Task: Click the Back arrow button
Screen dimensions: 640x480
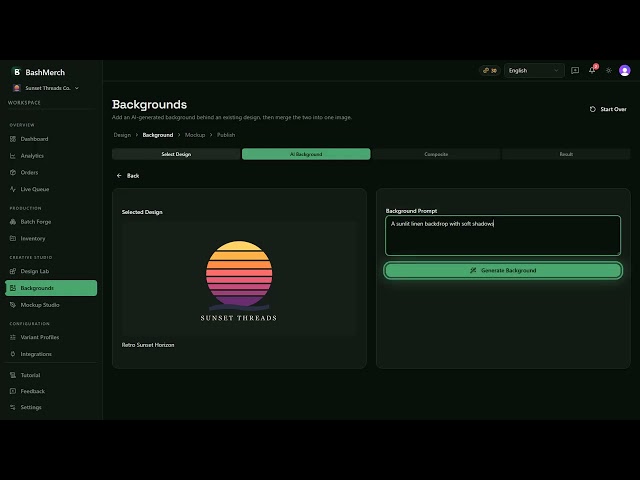Action: tap(128, 176)
